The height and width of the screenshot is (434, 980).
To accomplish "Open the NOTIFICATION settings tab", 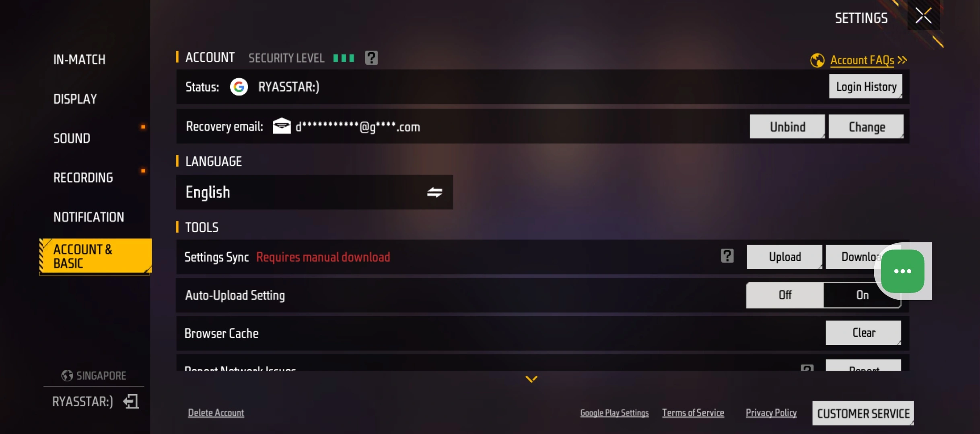I will pos(89,217).
